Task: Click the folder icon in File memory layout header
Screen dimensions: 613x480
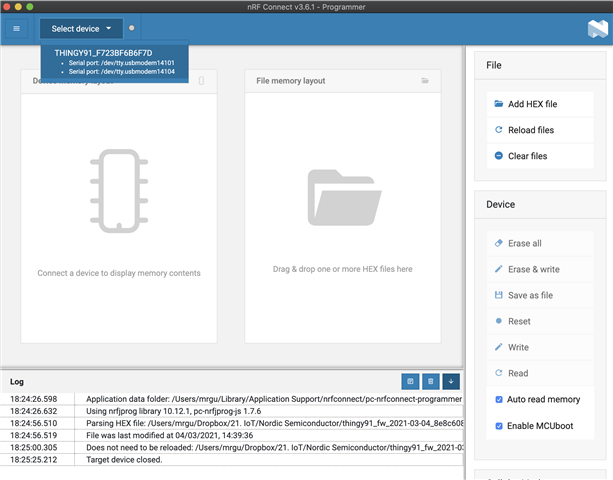Action: pos(425,81)
